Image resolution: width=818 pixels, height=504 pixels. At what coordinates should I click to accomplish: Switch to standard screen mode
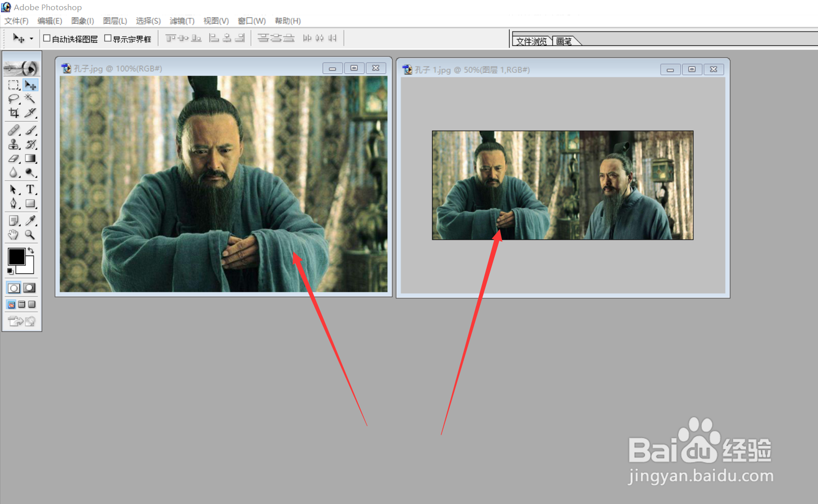tap(11, 304)
